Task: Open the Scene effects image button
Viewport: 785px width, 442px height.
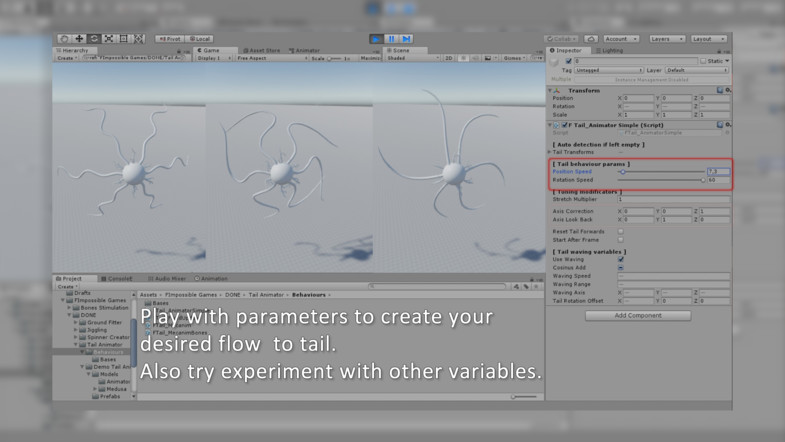Action: 488,58
